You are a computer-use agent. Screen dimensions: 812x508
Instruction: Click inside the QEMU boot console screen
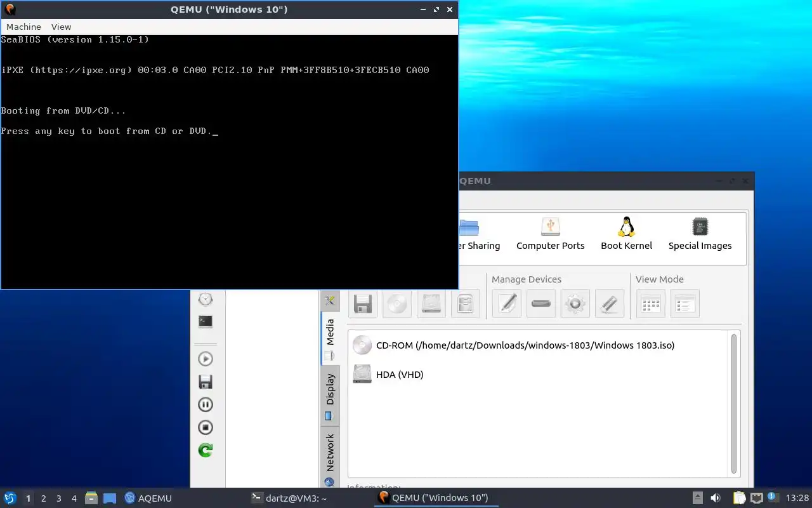(x=229, y=161)
